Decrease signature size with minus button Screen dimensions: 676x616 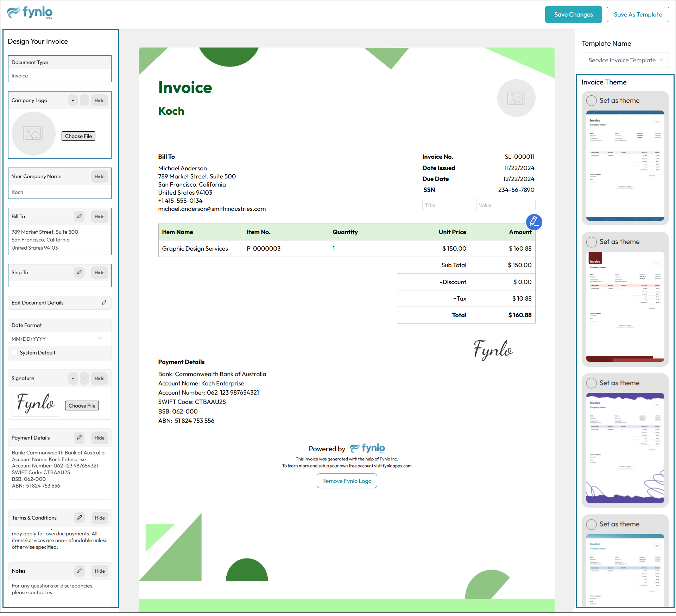[x=84, y=378]
